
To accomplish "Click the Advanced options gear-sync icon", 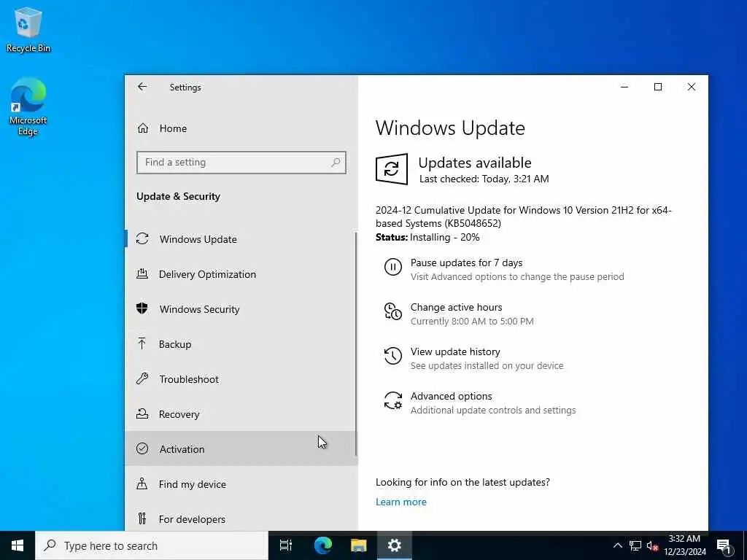I will pos(393,400).
